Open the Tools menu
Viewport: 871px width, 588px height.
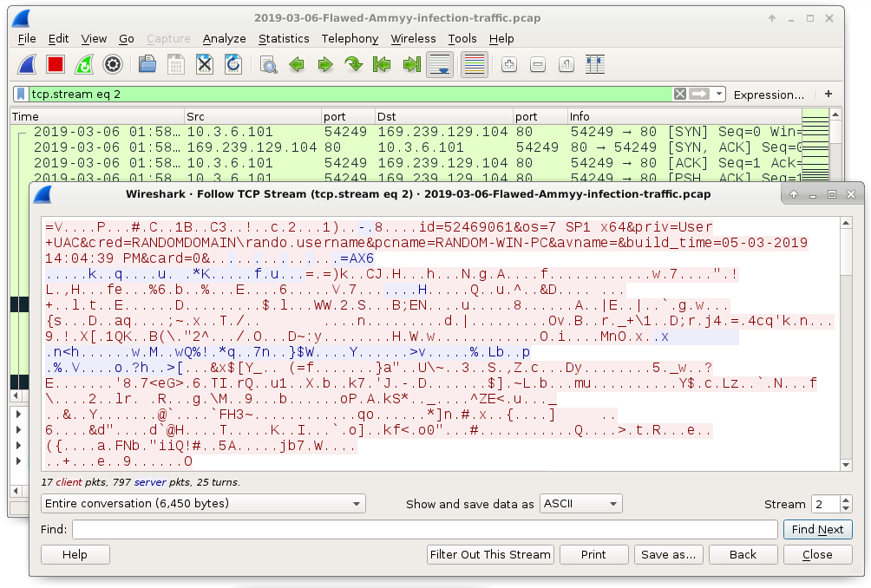pyautogui.click(x=462, y=38)
